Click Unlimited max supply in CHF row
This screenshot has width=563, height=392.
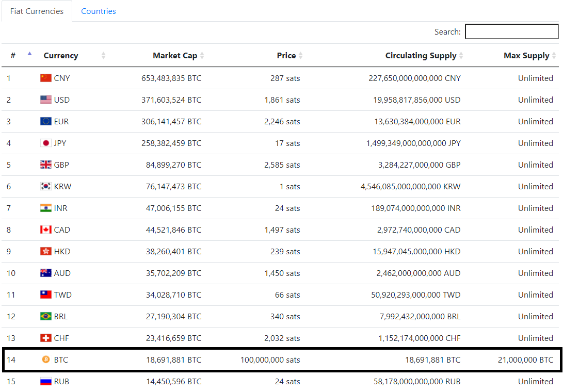click(x=535, y=338)
